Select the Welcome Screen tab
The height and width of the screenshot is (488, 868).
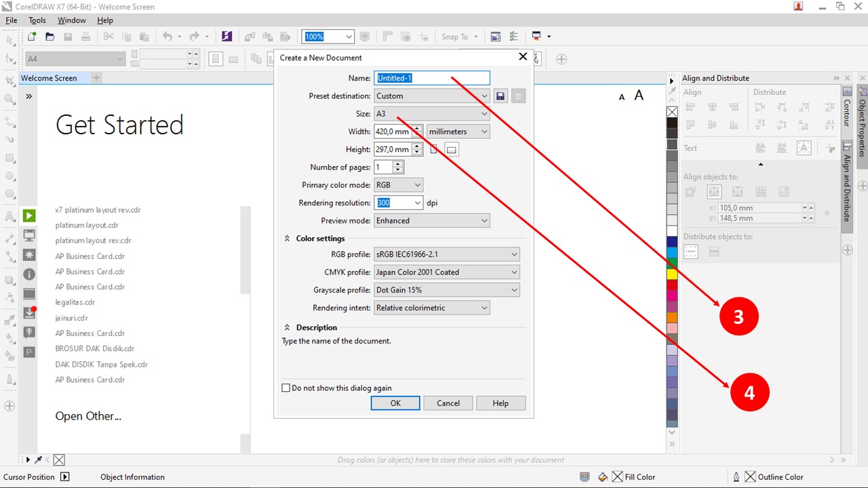click(x=49, y=78)
